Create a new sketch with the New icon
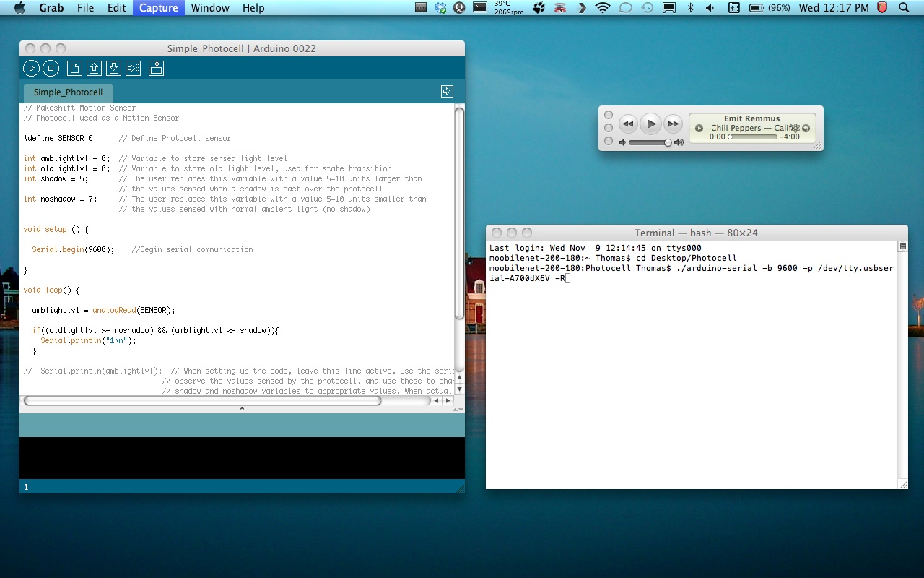924x578 pixels. click(74, 69)
